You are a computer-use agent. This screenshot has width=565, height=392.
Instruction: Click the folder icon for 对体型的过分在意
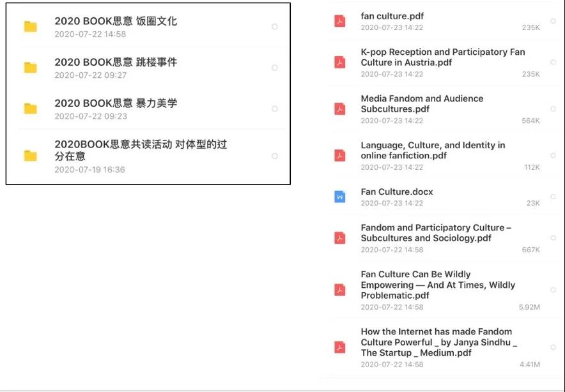[x=30, y=156]
